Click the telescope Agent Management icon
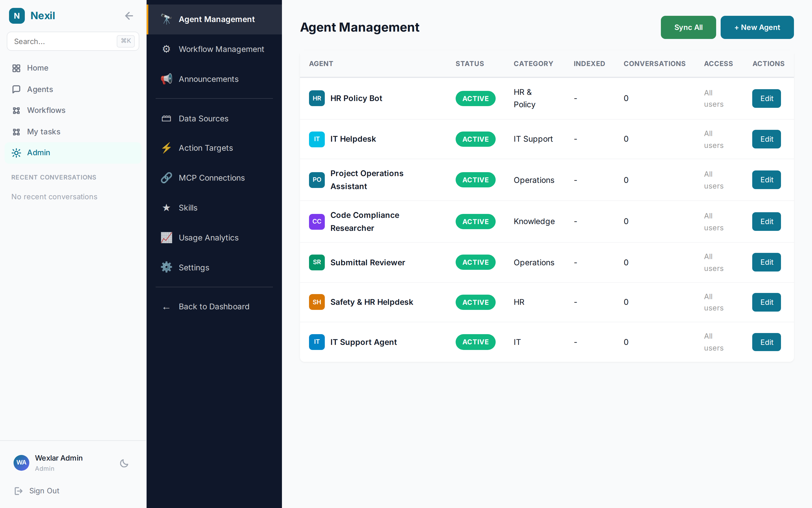 pos(166,19)
